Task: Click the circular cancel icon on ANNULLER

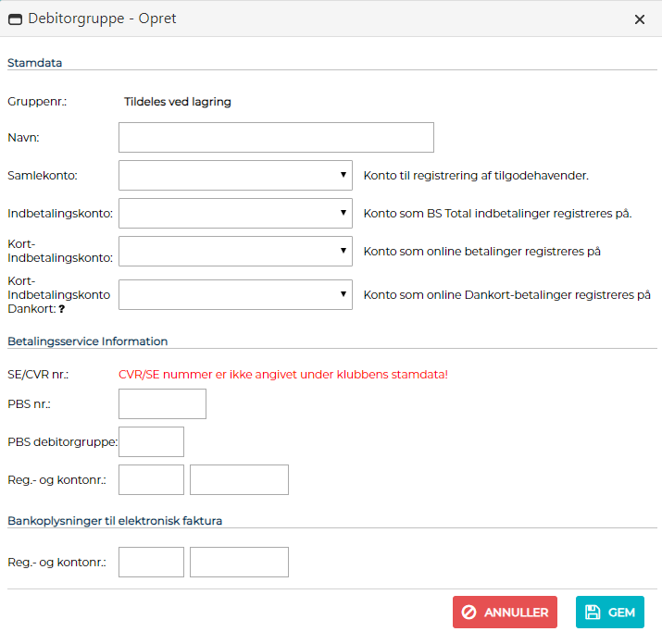Action: [x=468, y=613]
